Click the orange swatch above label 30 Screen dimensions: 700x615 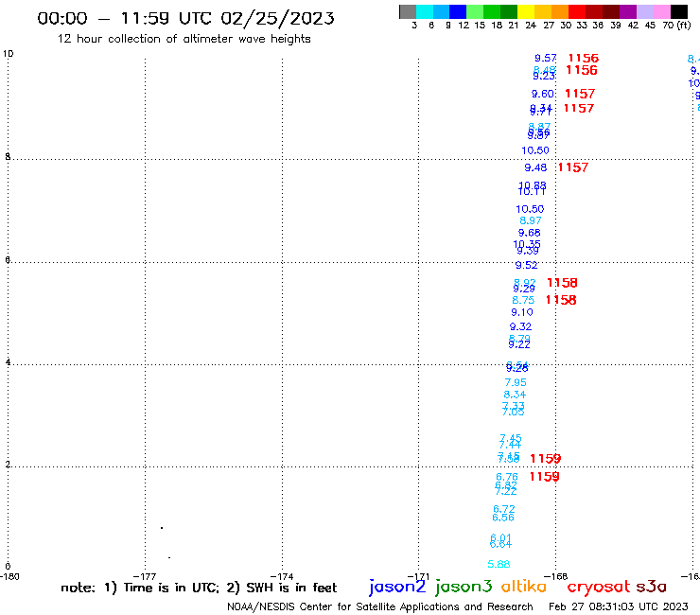point(560,11)
